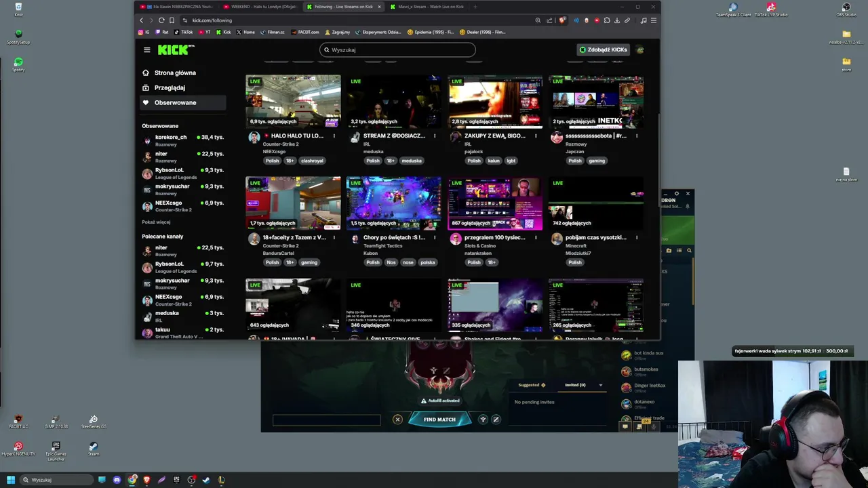Reload the Kick page
The height and width of the screenshot is (488, 868).
[x=161, y=20]
